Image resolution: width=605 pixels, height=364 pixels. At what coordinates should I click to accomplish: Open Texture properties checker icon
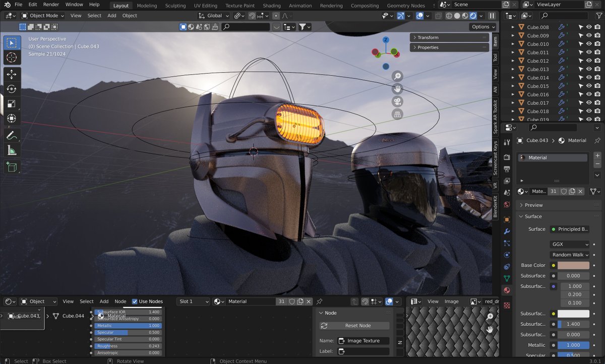[x=507, y=305]
